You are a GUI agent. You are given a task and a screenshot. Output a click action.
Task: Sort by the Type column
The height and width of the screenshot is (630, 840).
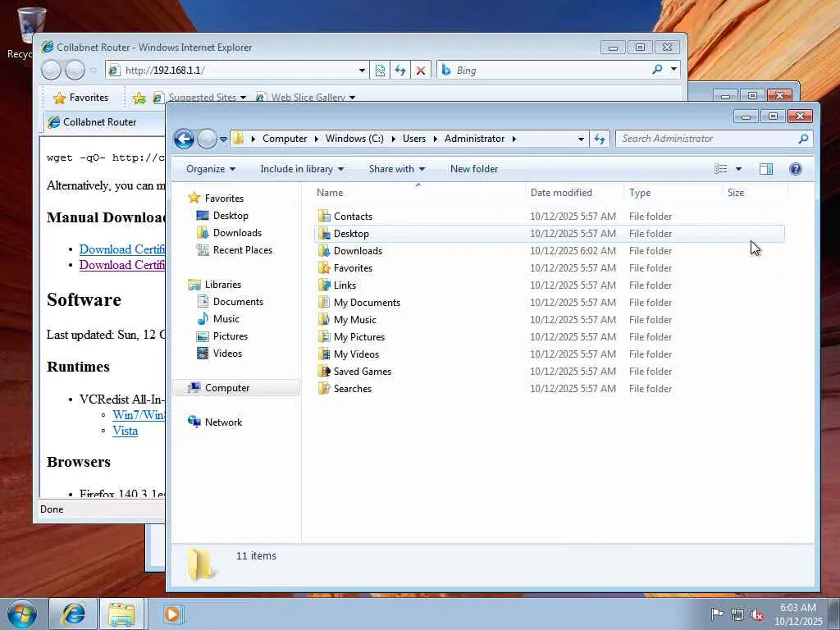(673, 193)
